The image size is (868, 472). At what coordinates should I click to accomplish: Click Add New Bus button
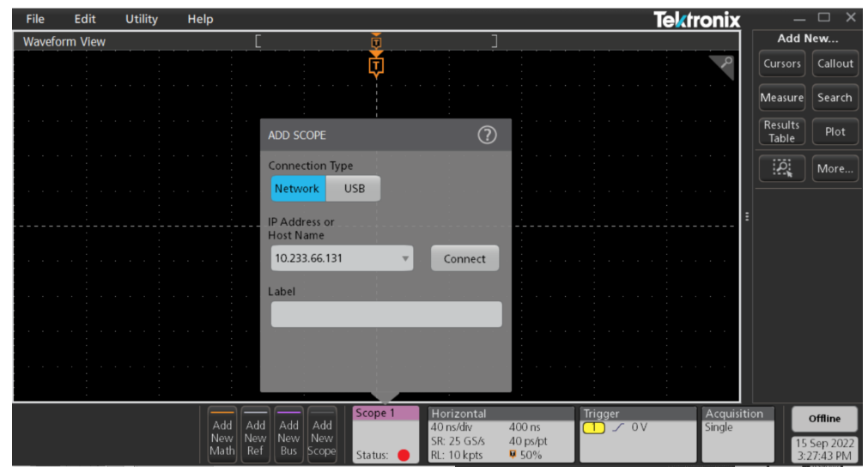pos(288,436)
